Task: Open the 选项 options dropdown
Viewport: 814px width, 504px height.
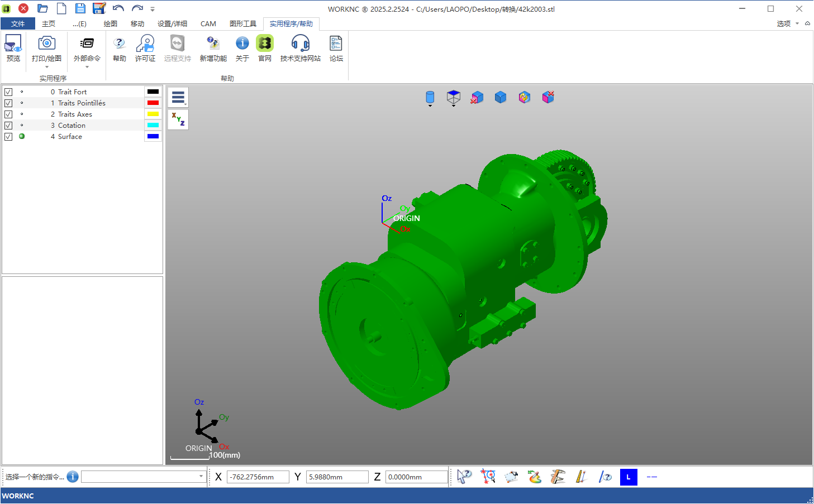Action: tap(788, 23)
